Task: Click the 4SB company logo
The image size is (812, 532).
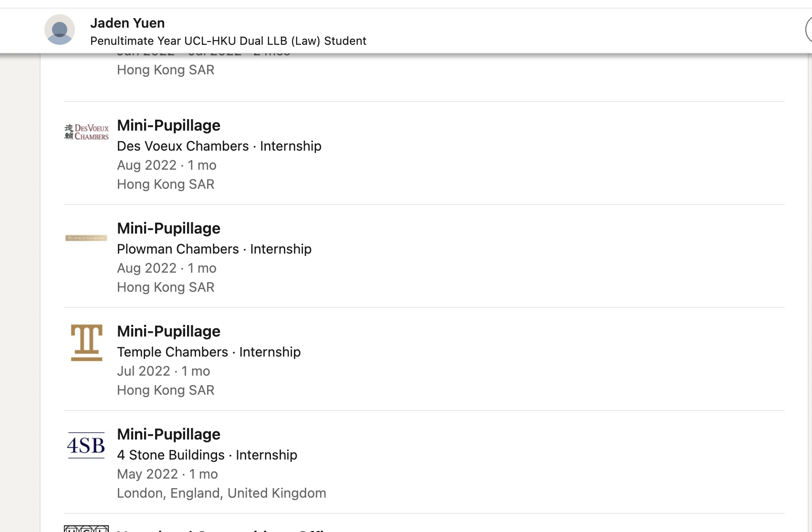Action: pos(86,445)
